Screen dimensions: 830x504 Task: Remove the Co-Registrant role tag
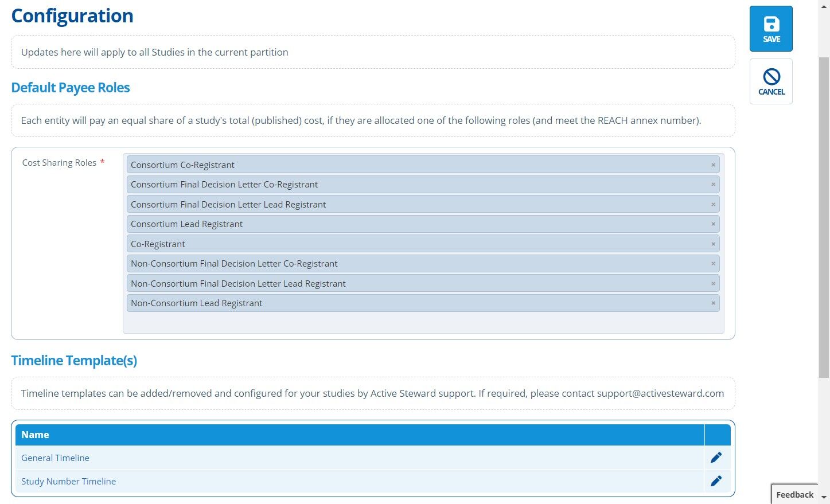pos(714,244)
